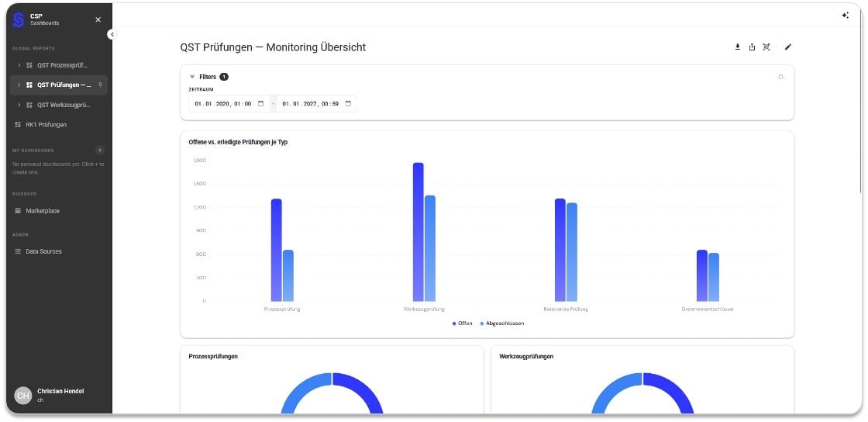Viewport: 868px width, 422px height.
Task: Click the Abgeschlossen bar for Rotierende Prüfung
Action: point(572,252)
